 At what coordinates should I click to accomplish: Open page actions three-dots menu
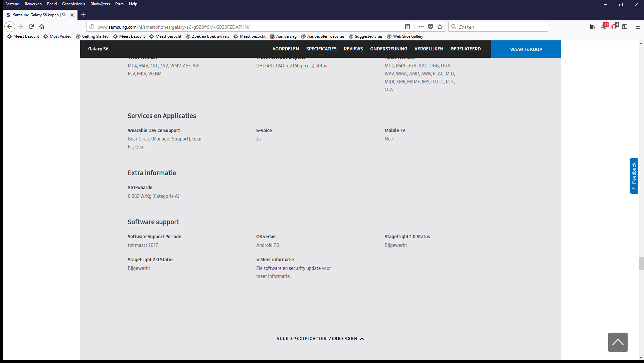tap(421, 27)
